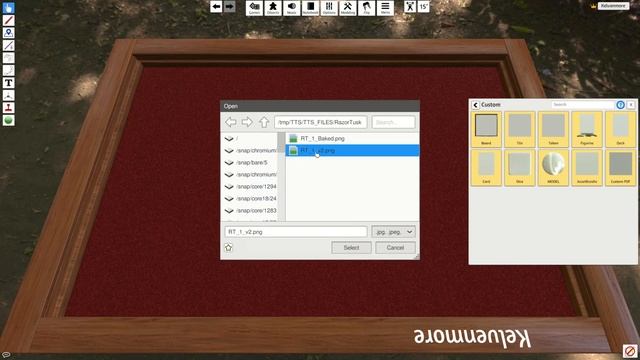The width and height of the screenshot is (640, 360).
Task: Click the /snap/bare/5 folder name
Action: (252, 162)
